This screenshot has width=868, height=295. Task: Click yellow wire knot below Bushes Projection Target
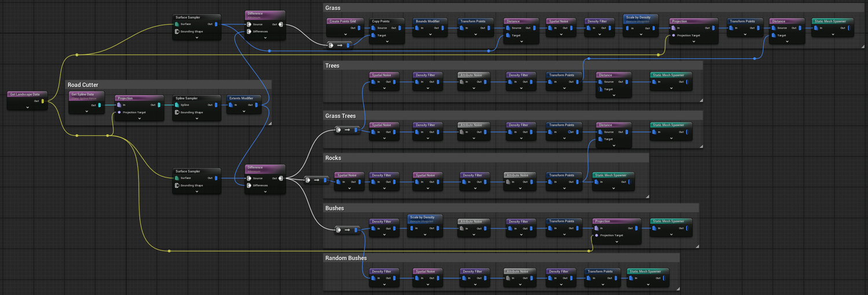[x=590, y=251]
